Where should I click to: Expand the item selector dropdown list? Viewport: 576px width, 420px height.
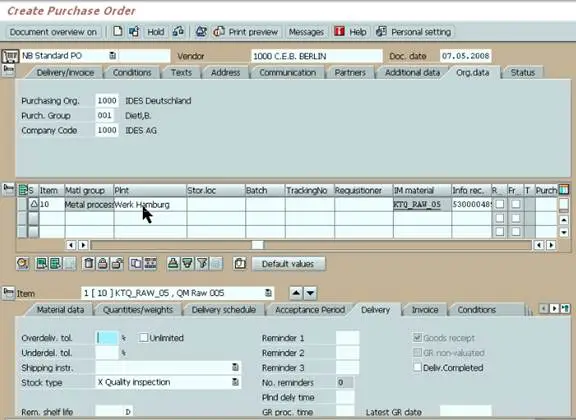269,293
